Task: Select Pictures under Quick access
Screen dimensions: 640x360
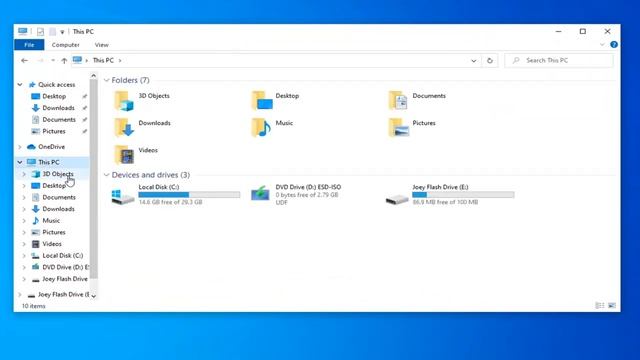Action: [54, 131]
